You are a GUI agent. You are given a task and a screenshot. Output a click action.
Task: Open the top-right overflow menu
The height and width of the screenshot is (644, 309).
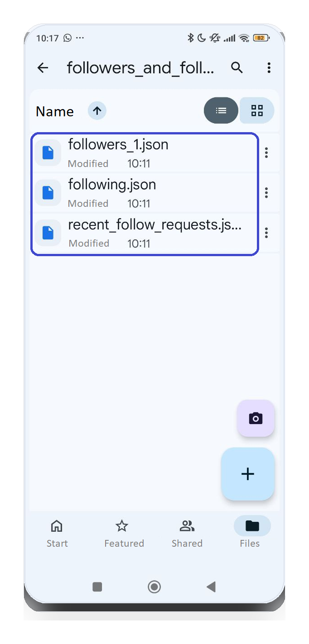pos(269,67)
